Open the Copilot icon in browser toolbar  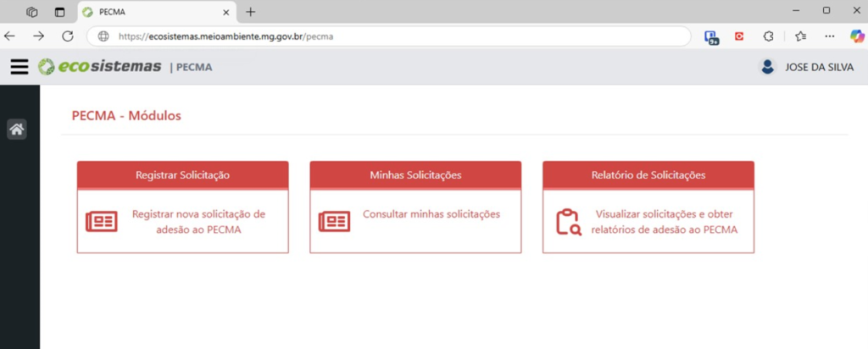[x=857, y=36]
